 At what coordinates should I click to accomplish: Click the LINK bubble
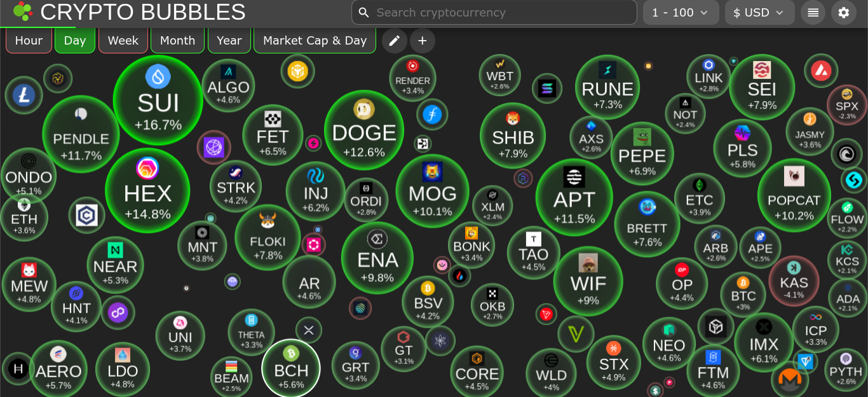[x=709, y=76]
